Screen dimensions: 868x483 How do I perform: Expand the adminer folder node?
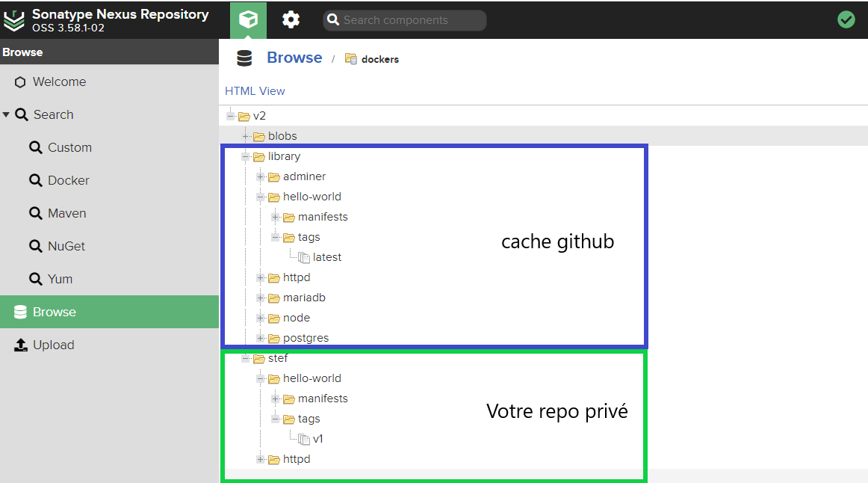pyautogui.click(x=260, y=177)
